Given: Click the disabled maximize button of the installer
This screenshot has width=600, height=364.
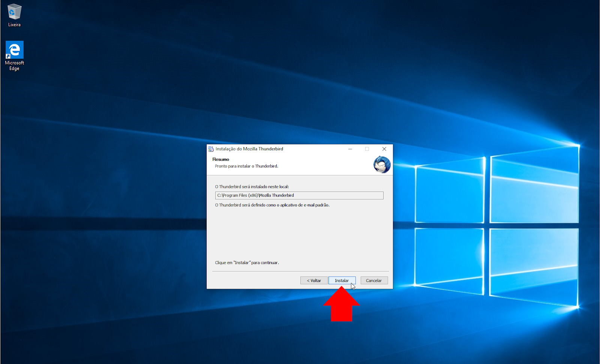Looking at the screenshot, I should (367, 149).
